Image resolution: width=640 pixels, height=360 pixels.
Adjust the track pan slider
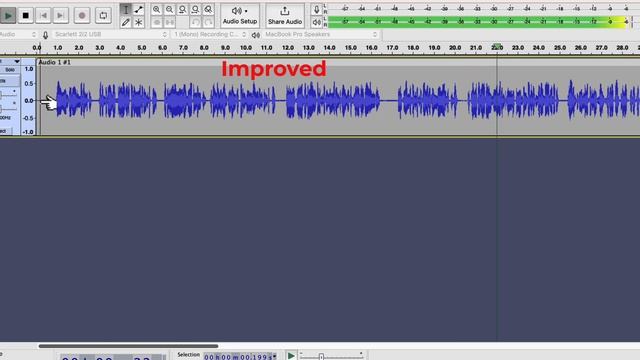click(x=8, y=108)
